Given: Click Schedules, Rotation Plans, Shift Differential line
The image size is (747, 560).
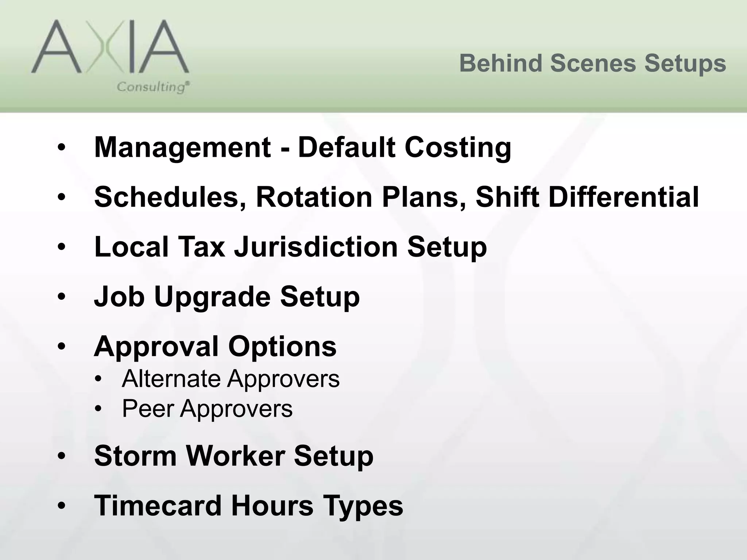Looking at the screenshot, I should pos(396,197).
